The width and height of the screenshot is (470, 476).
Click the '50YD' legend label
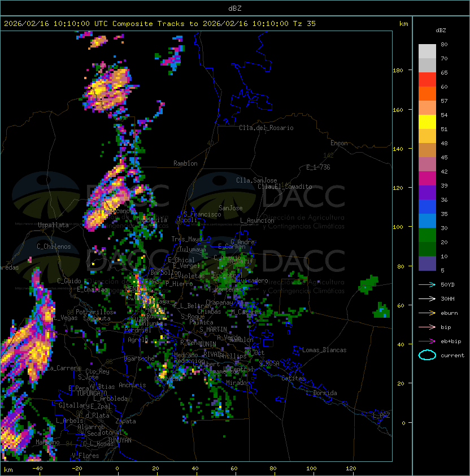(447, 284)
